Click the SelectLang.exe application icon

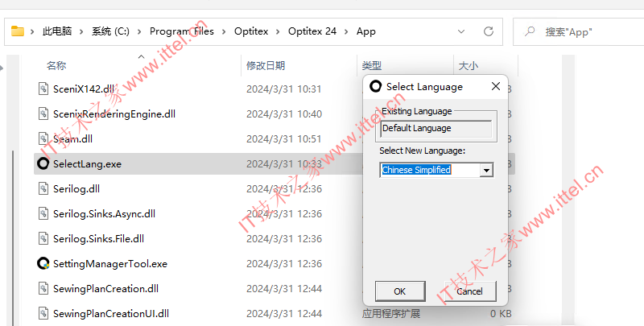click(43, 163)
